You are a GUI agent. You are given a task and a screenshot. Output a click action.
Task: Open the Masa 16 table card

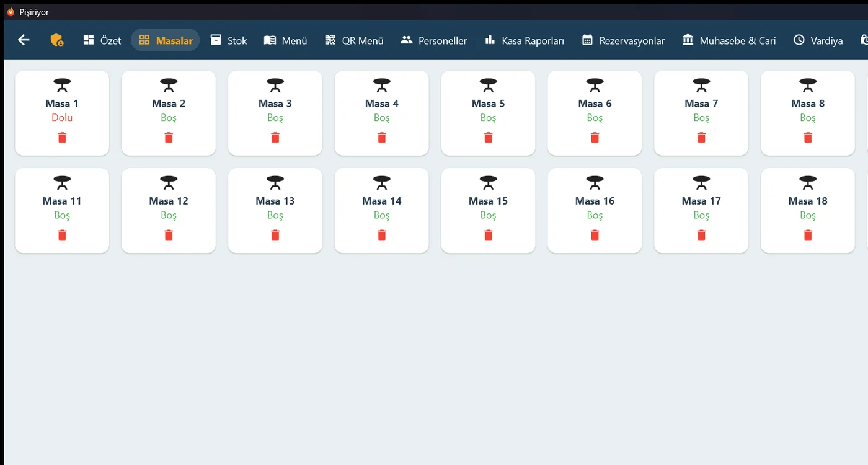595,210
